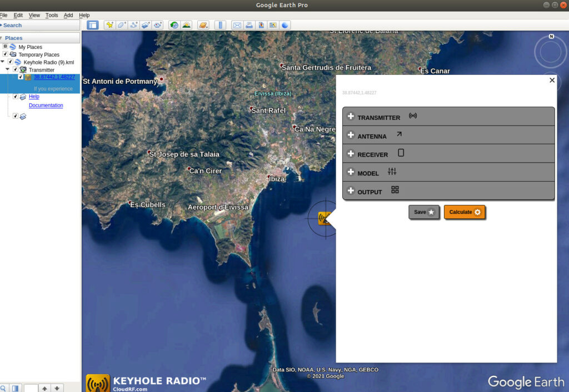Image resolution: width=569 pixels, height=392 pixels.
Task: Click the Save button in the balloon
Action: click(424, 212)
